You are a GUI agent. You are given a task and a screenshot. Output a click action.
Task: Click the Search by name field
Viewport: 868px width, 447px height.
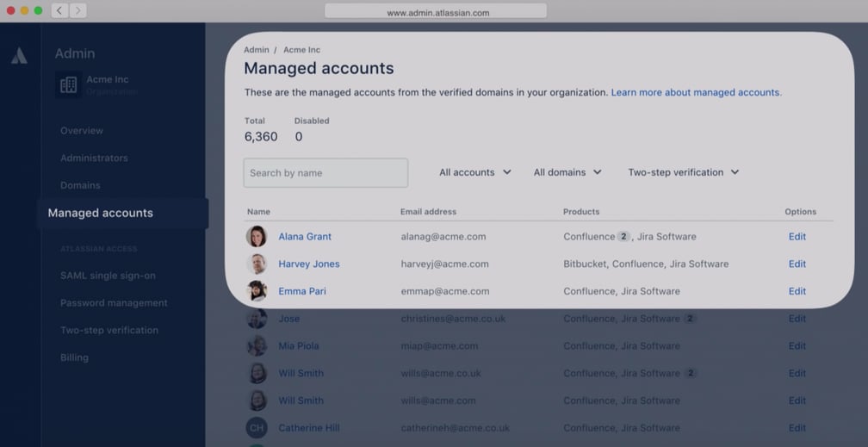click(x=325, y=173)
